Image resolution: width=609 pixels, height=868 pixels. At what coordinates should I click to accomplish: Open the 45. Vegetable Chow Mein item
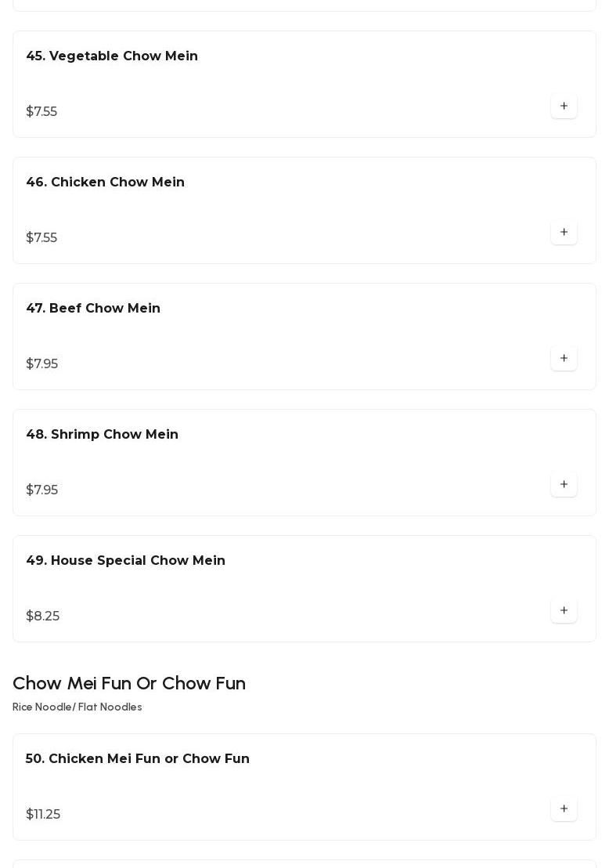[112, 56]
